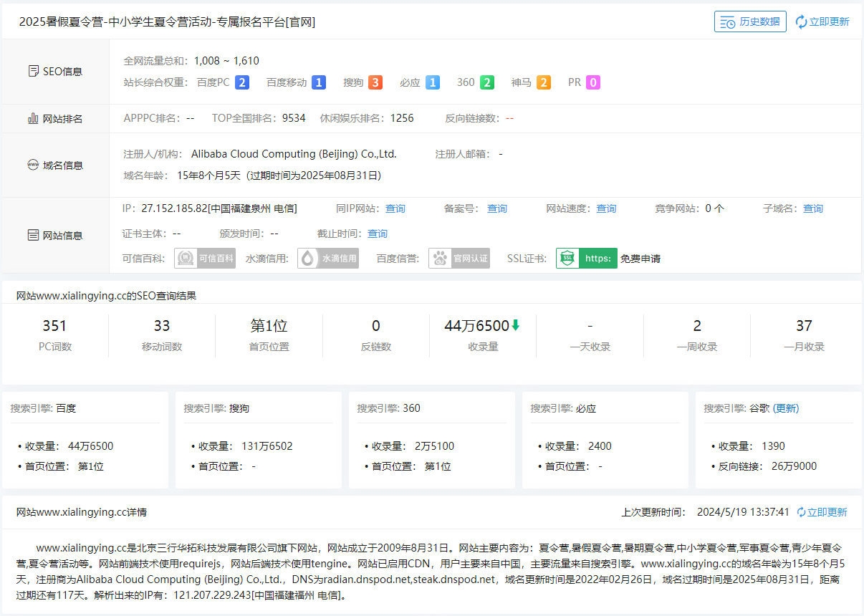
Task: Click the 域名信息 www globe icon
Action: click(33, 165)
